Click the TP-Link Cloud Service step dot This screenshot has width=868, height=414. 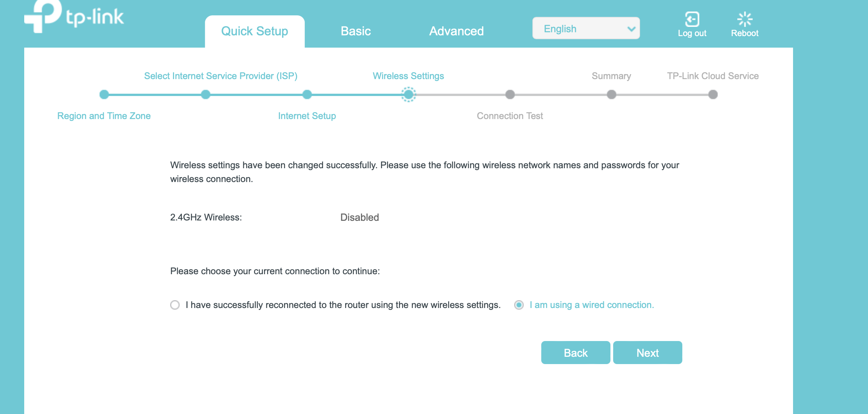[712, 94]
